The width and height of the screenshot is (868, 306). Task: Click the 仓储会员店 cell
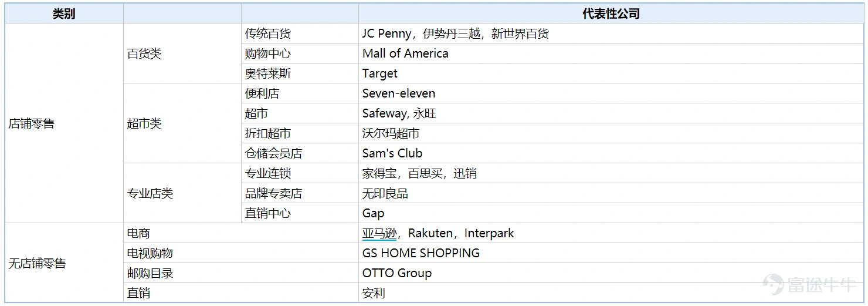300,153
